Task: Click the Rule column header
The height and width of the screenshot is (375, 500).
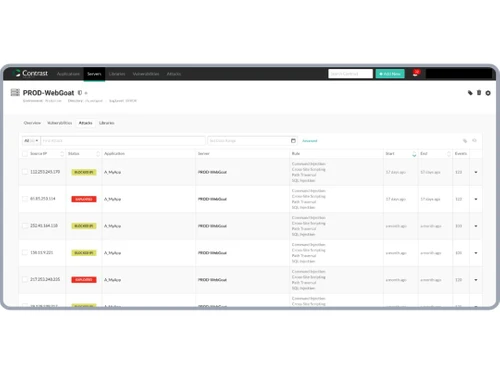Action: [296, 154]
